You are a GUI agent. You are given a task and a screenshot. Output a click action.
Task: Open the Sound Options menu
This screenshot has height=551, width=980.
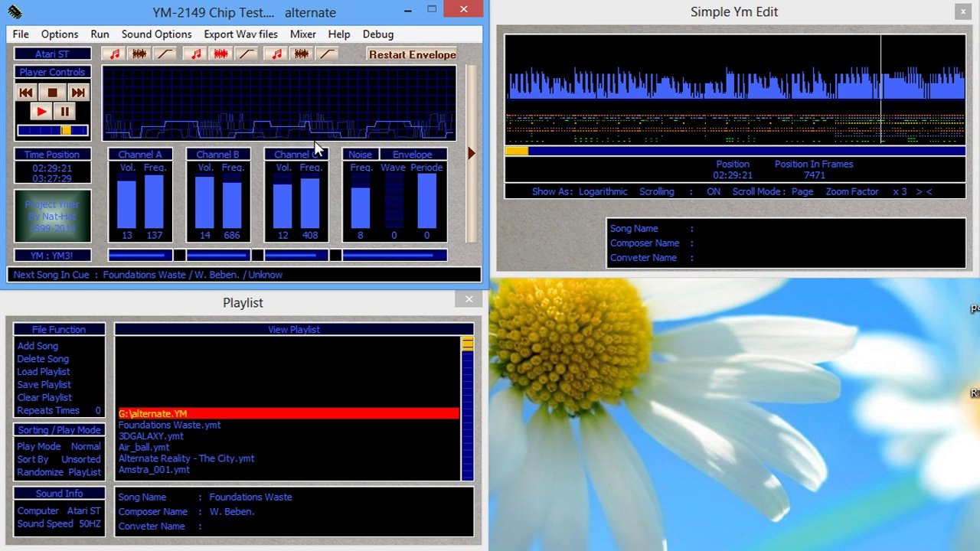(x=156, y=34)
